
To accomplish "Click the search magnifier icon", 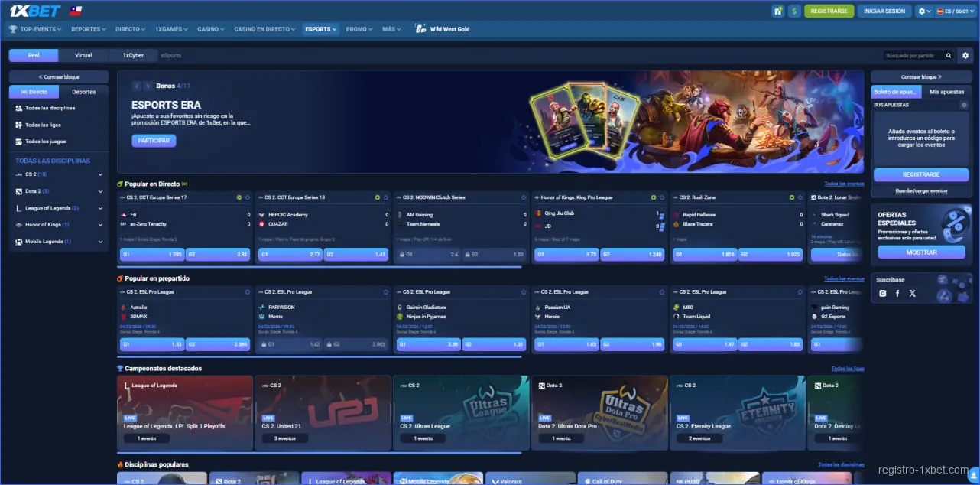I will point(949,56).
